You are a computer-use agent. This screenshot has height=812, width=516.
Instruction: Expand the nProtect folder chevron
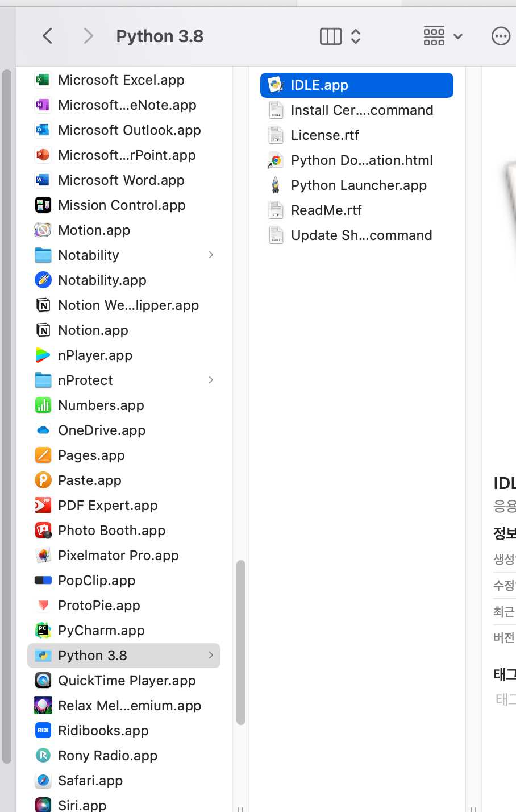[x=211, y=380]
